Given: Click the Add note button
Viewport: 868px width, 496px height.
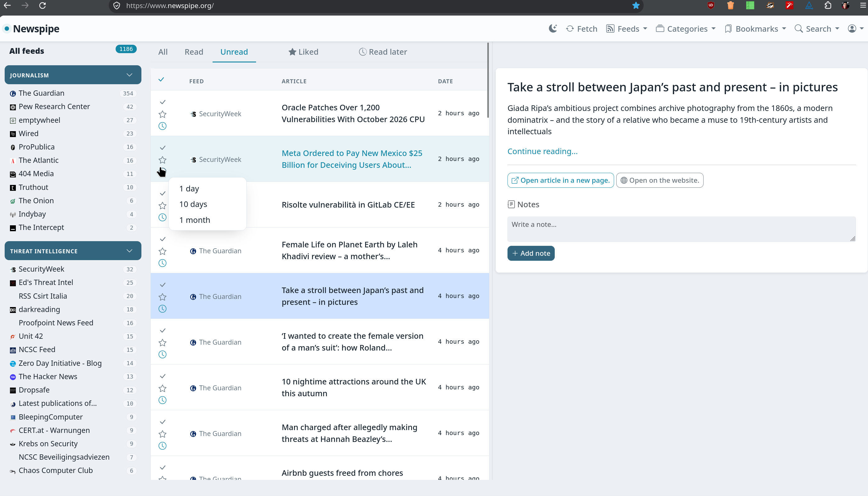Looking at the screenshot, I should 531,253.
